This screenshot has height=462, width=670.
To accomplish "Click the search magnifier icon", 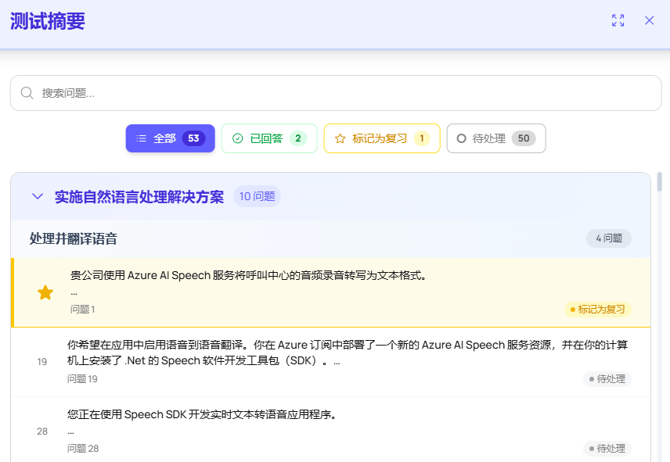I will [x=27, y=93].
